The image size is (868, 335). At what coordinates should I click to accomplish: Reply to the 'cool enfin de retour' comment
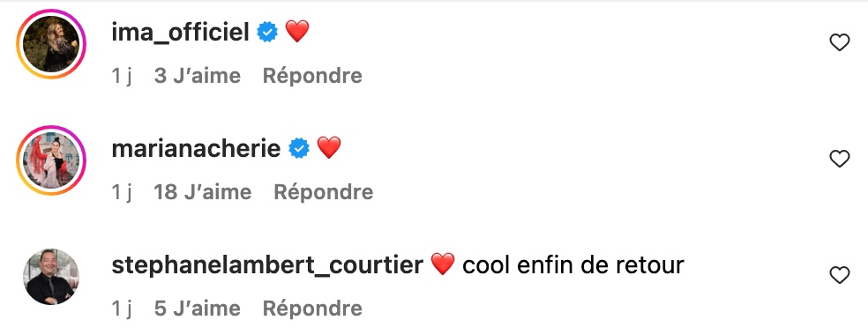coord(312,309)
